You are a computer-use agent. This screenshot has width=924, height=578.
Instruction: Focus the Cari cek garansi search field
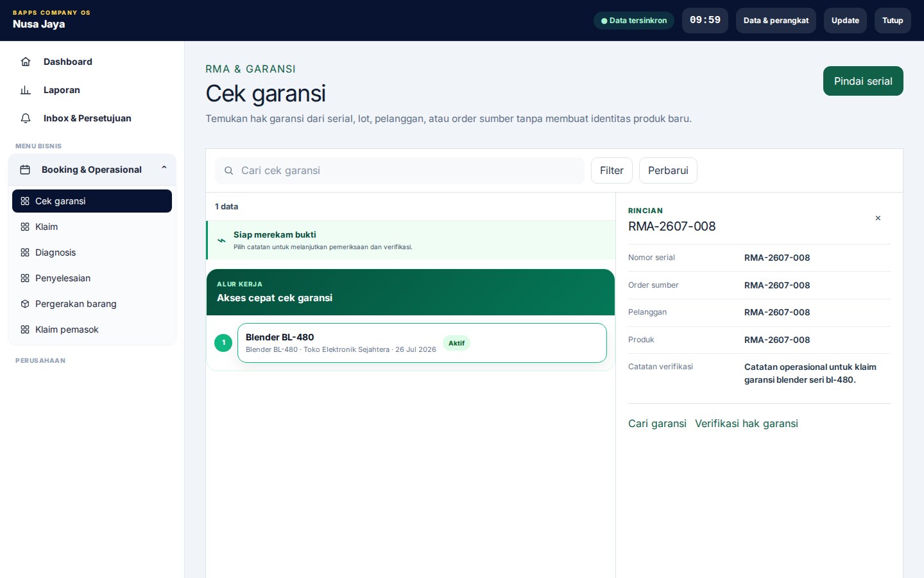[x=399, y=171]
